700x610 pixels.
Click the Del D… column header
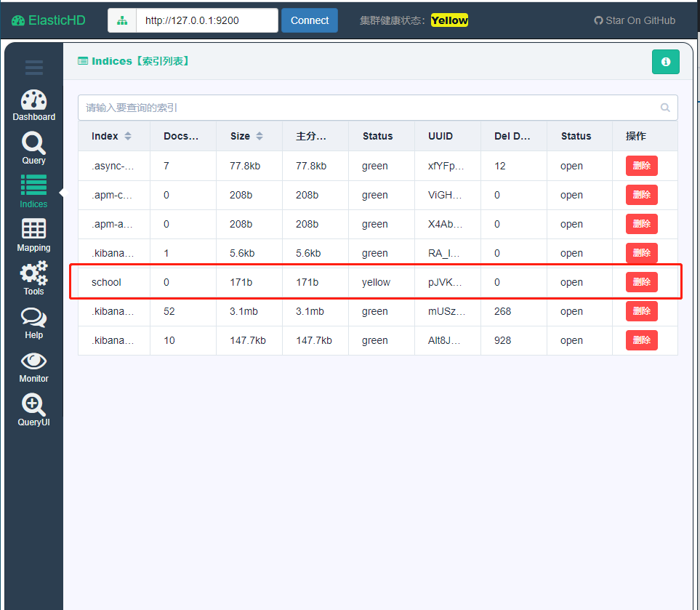pyautogui.click(x=512, y=136)
